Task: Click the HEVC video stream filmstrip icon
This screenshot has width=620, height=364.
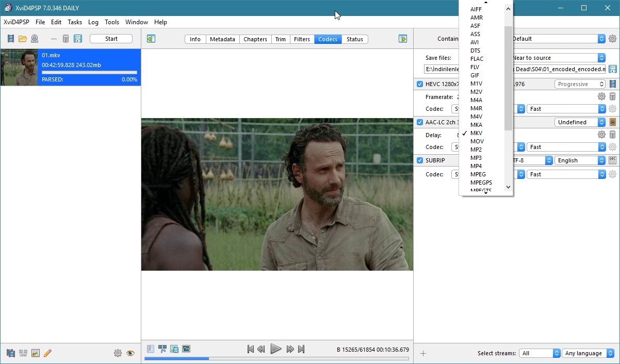Action: (613, 84)
